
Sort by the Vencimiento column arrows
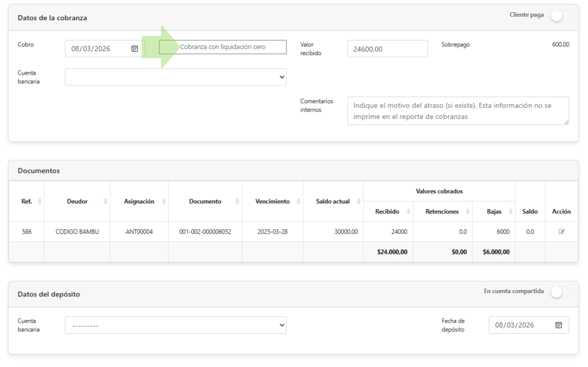point(299,202)
